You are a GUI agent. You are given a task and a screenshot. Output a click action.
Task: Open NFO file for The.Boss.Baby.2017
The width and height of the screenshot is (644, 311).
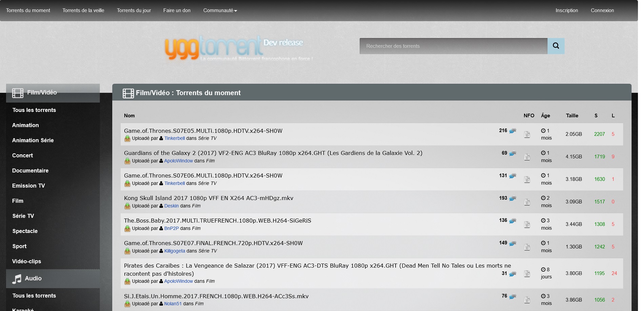click(x=527, y=225)
